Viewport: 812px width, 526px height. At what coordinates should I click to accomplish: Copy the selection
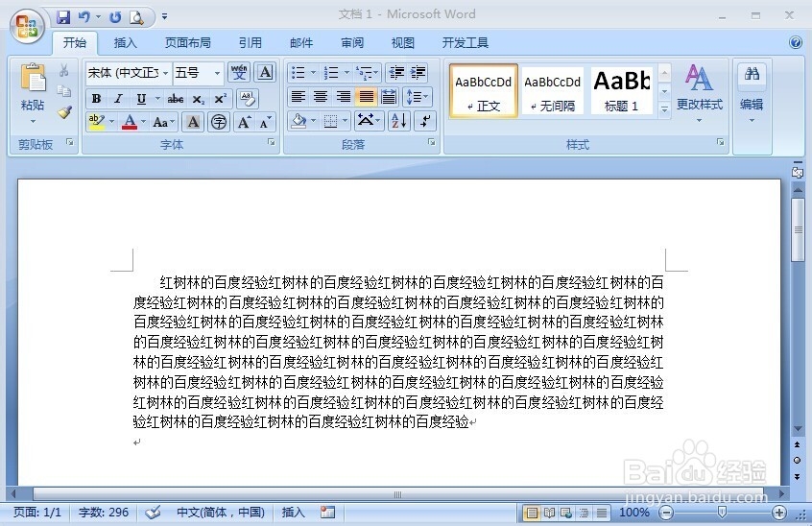pos(63,91)
